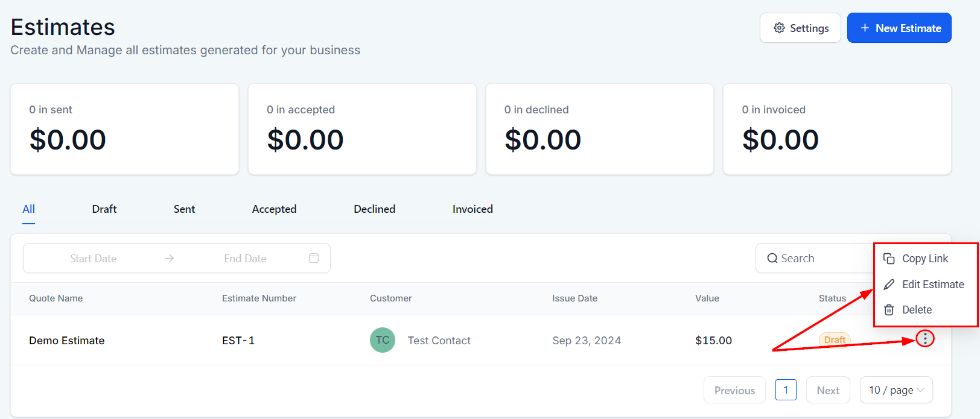Click the trash icon beside Delete
The width and height of the screenshot is (980, 419).
pyautogui.click(x=889, y=310)
